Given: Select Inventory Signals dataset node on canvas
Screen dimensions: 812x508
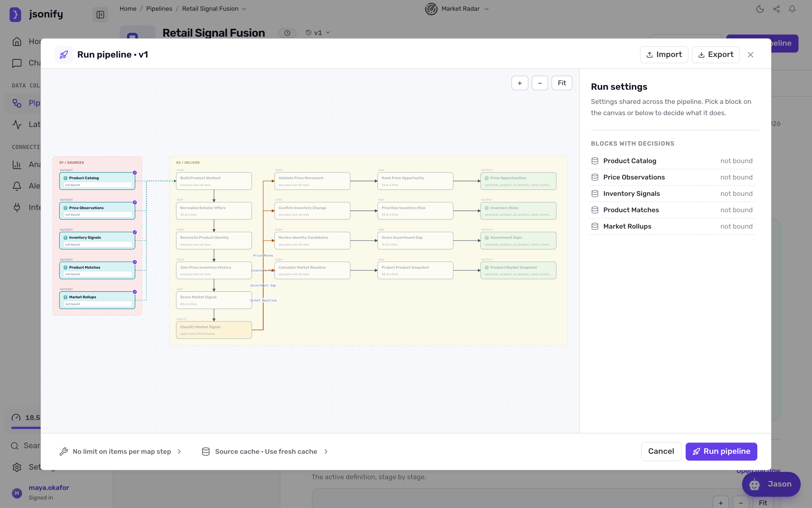Looking at the screenshot, I should click(97, 240).
